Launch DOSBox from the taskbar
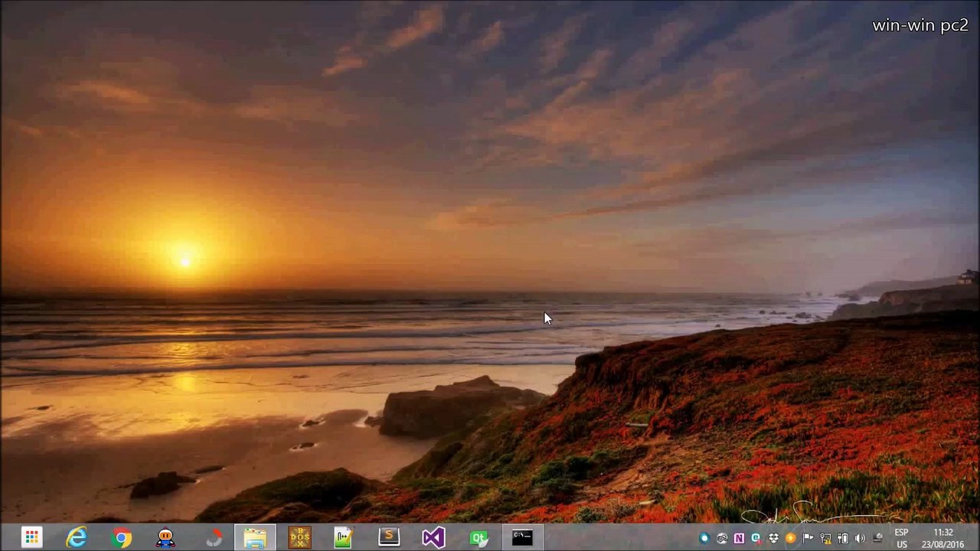Viewport: 980px width, 551px height. pos(299,538)
